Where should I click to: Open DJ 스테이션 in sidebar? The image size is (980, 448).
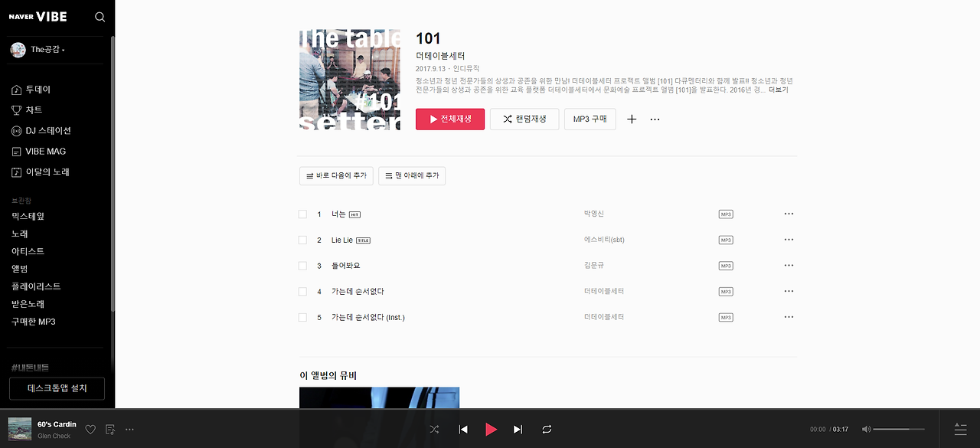[x=41, y=131]
